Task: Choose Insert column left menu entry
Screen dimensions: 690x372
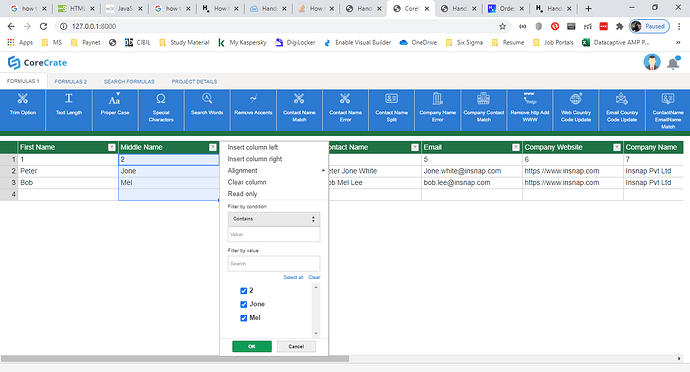Action: point(253,147)
